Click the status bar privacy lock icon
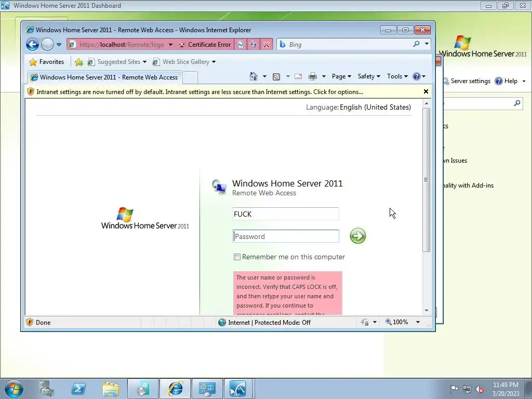The height and width of the screenshot is (399, 532). tap(365, 322)
